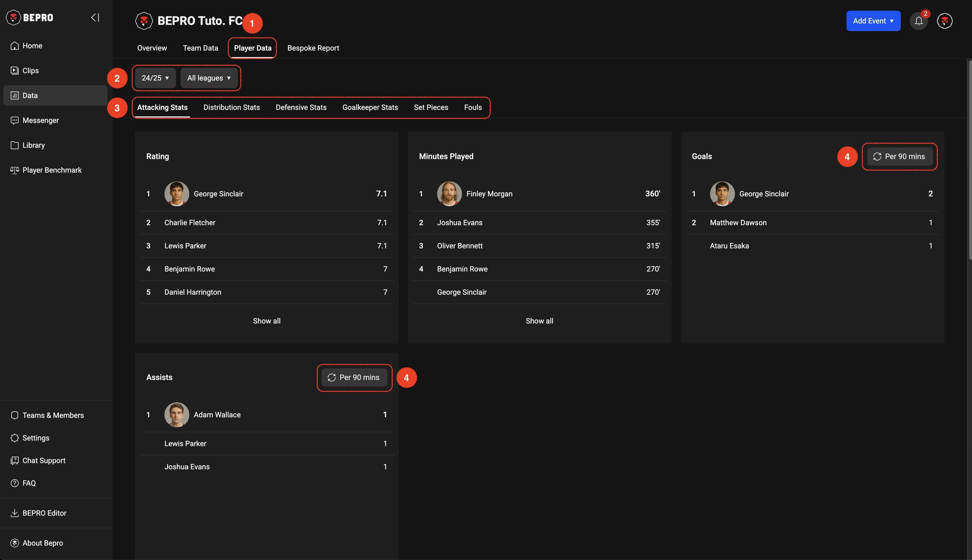Switch to the Team Data tab
972x560 pixels.
tap(200, 48)
